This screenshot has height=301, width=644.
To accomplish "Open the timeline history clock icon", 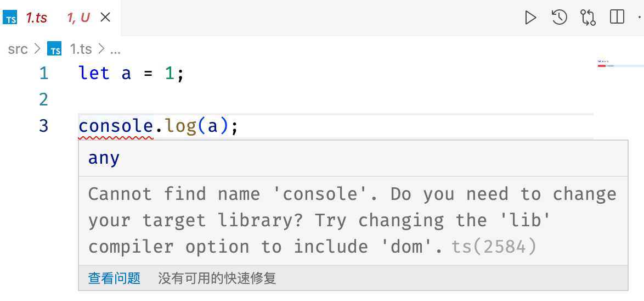I will 560,18.
